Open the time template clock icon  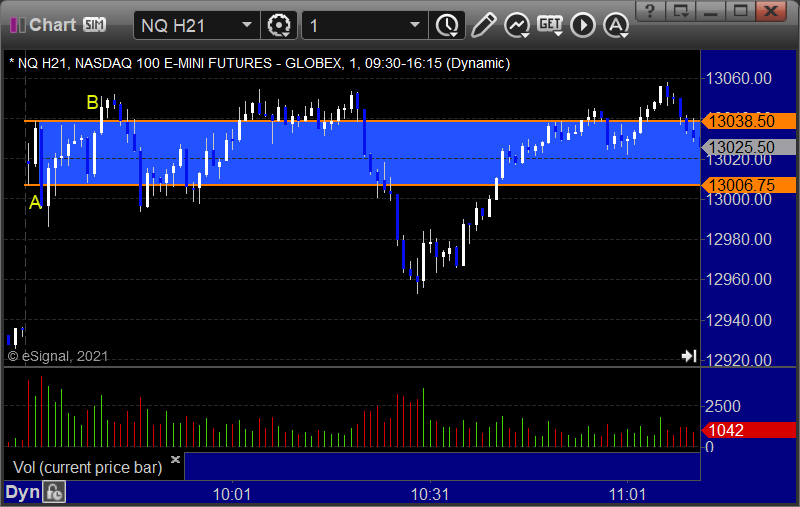[447, 26]
